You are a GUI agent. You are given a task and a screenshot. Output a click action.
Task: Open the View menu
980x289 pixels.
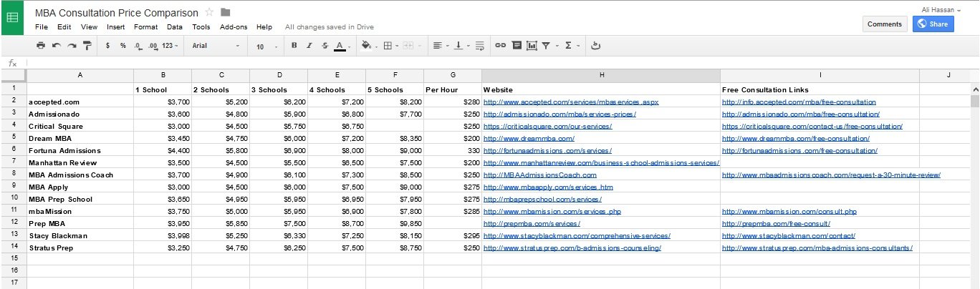(x=89, y=27)
